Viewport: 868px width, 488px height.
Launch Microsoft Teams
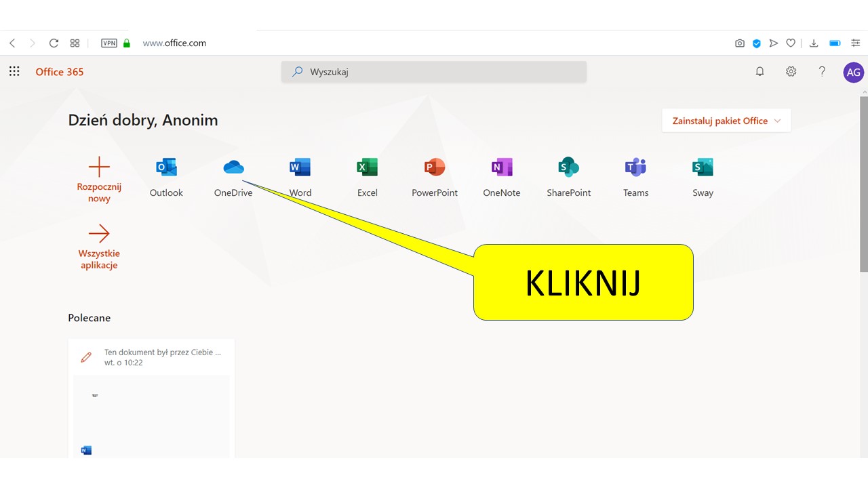click(x=635, y=178)
